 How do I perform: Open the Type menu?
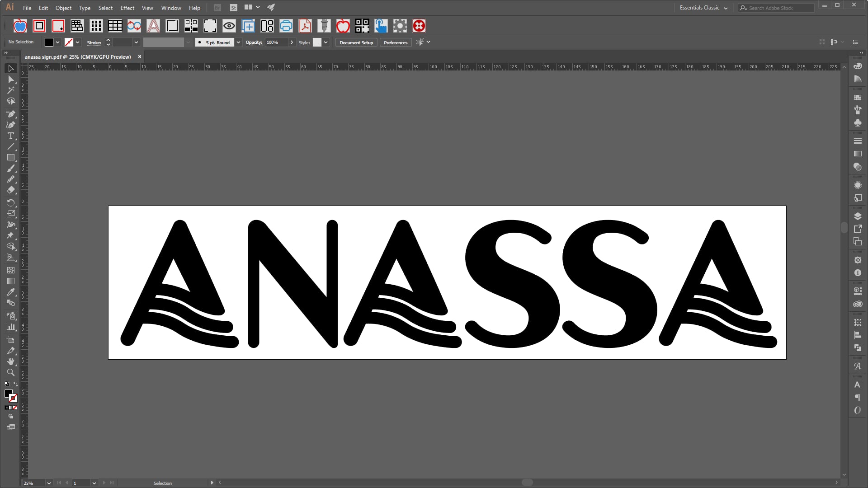[85, 8]
